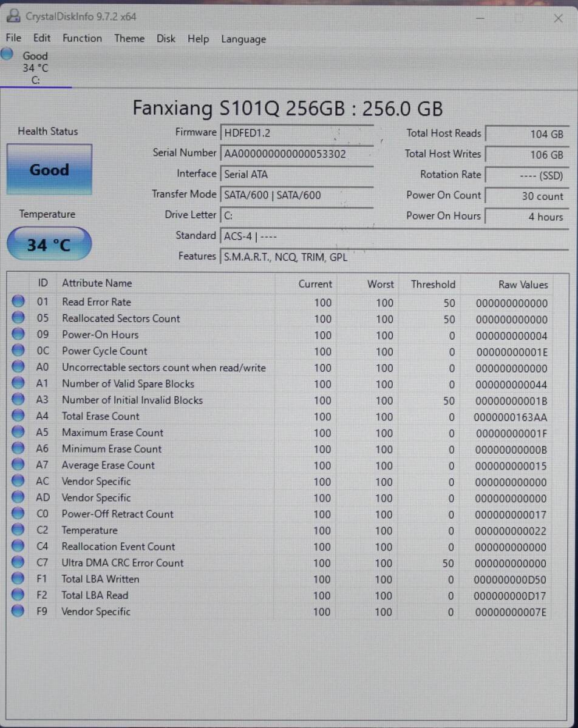Image resolution: width=578 pixels, height=728 pixels.
Task: Click the status icon for Reallocation Event Count
Action: click(19, 547)
